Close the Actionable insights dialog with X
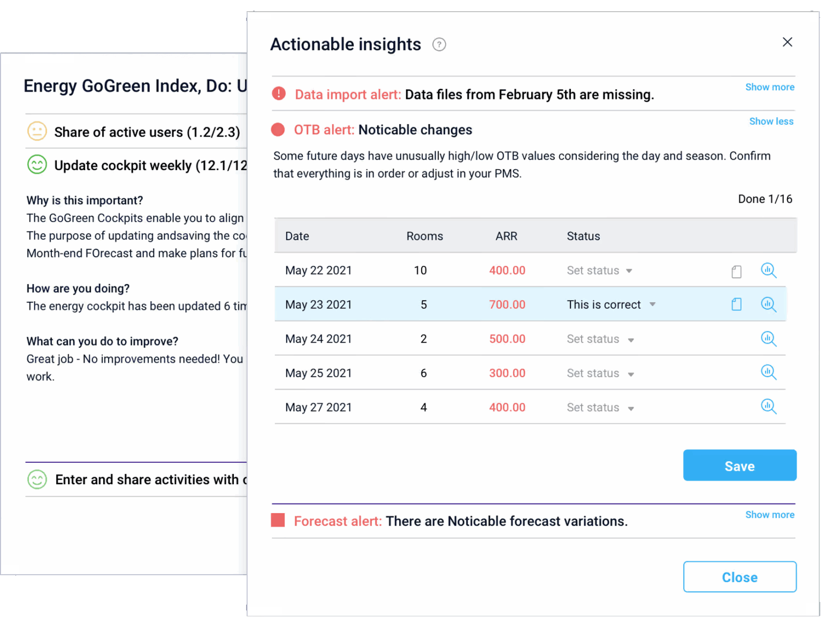This screenshot has height=626, width=840. click(x=787, y=42)
